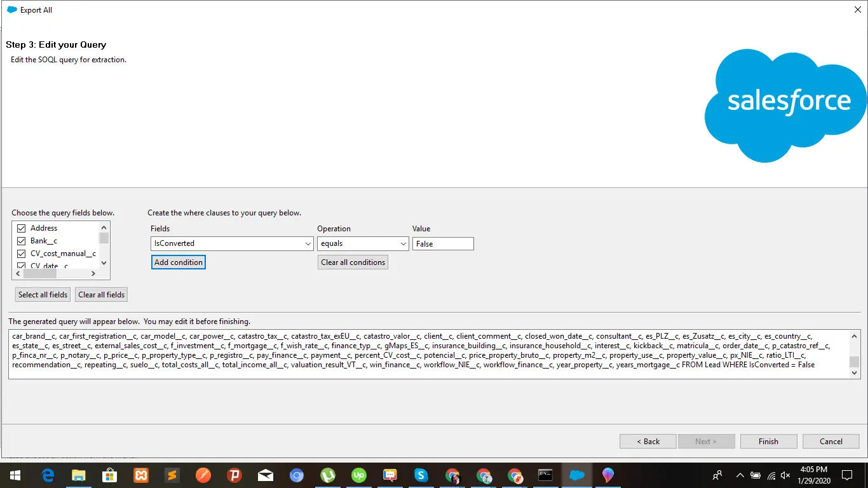Open the Windows Start menu
The height and width of the screenshot is (488, 868).
click(x=15, y=475)
